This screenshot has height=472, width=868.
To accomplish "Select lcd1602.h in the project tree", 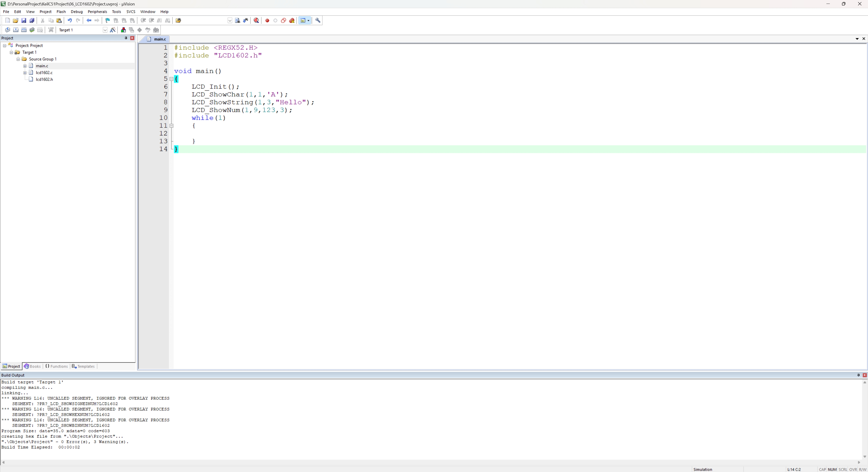I will click(x=44, y=80).
